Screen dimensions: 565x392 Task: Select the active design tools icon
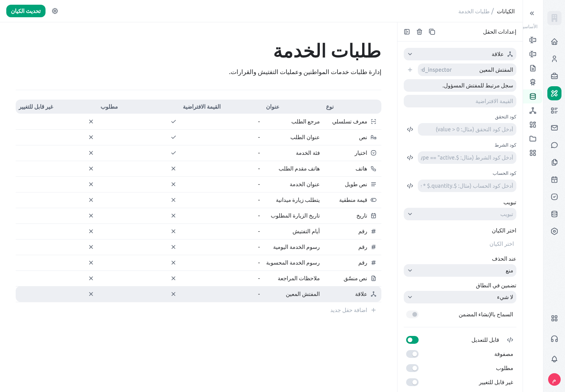pyautogui.click(x=554, y=93)
